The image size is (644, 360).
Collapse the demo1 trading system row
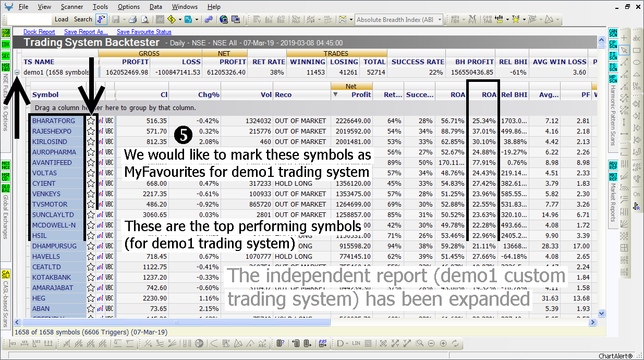click(x=18, y=72)
